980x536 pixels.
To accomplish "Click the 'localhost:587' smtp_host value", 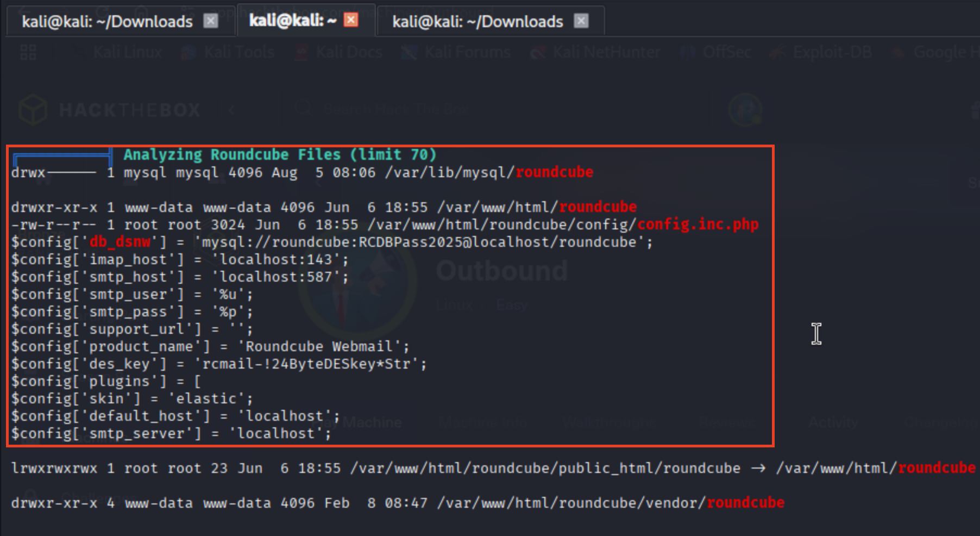I will [280, 277].
